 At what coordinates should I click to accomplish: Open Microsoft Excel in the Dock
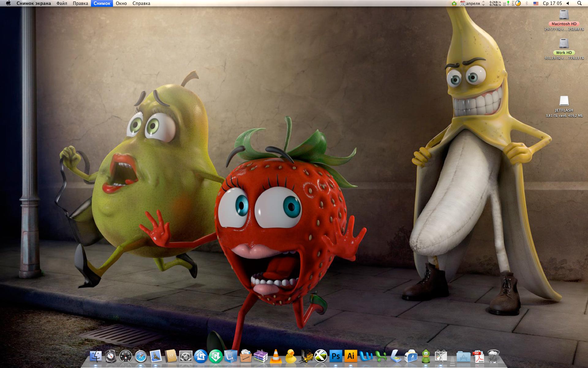click(x=381, y=356)
